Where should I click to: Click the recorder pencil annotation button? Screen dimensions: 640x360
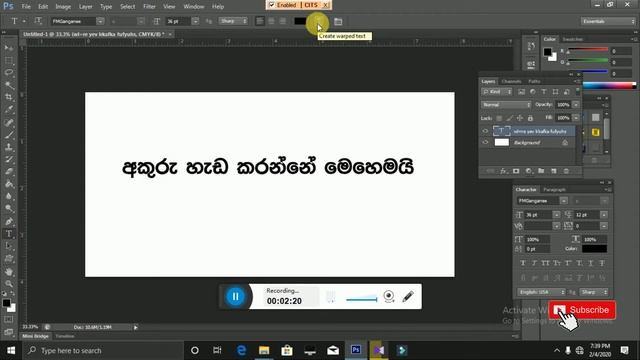[x=408, y=297]
